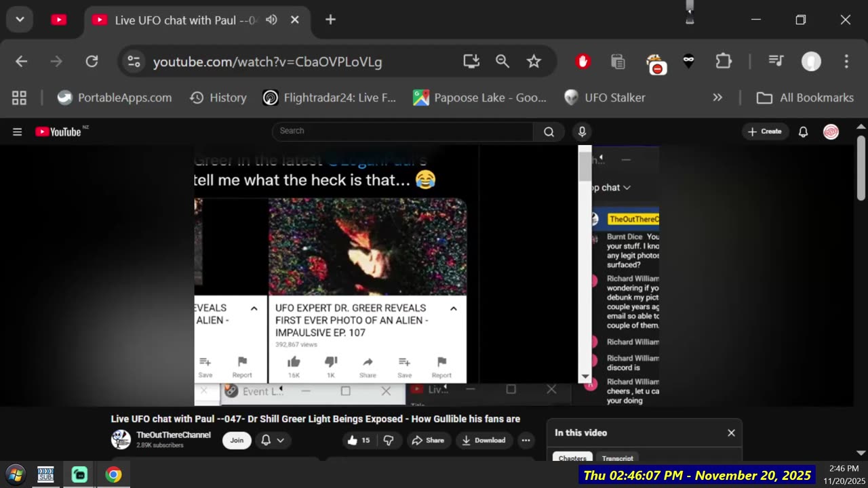Open the UFO Stalker bookmark
Image resolution: width=868 pixels, height=488 pixels.
605,98
